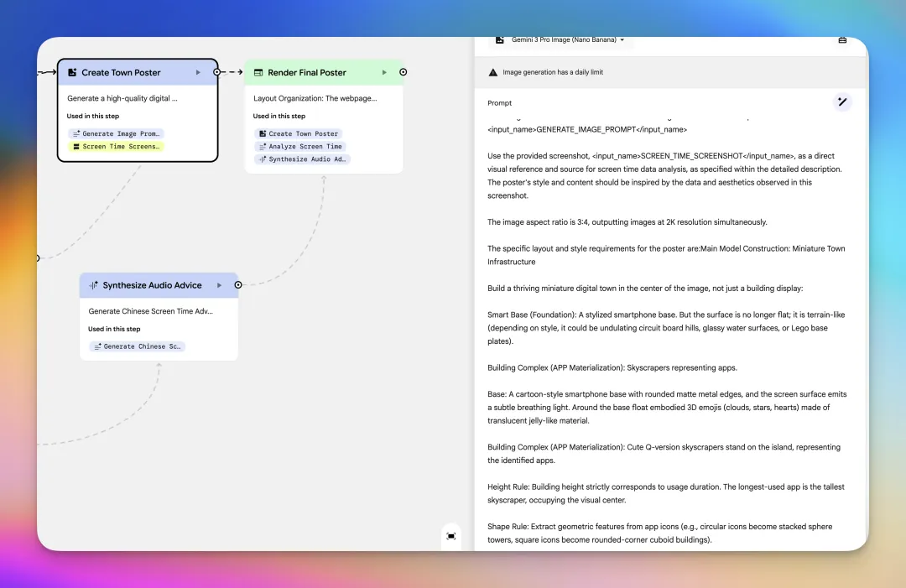
Task: Click the Generate Image Prompt chip
Action: pyautogui.click(x=116, y=133)
